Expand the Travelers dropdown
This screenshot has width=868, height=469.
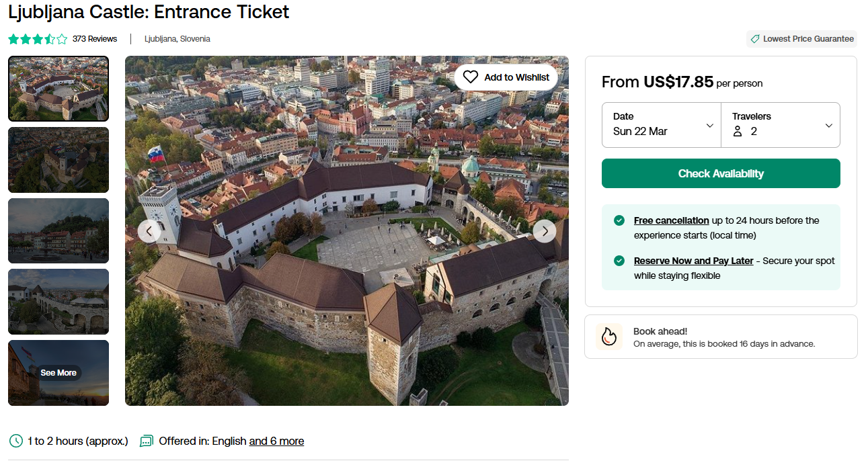(x=781, y=125)
